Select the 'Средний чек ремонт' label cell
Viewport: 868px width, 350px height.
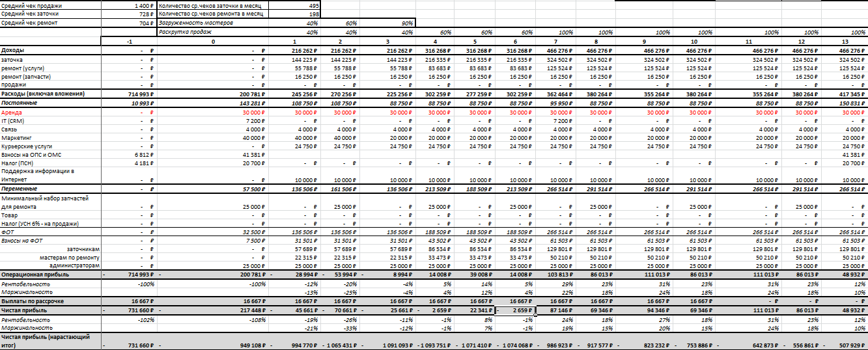tap(51, 23)
